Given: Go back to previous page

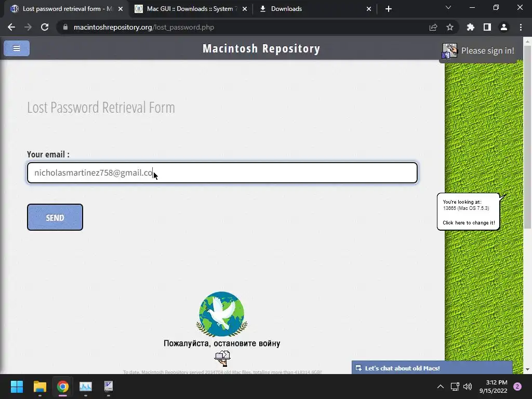Looking at the screenshot, I should (x=11, y=27).
